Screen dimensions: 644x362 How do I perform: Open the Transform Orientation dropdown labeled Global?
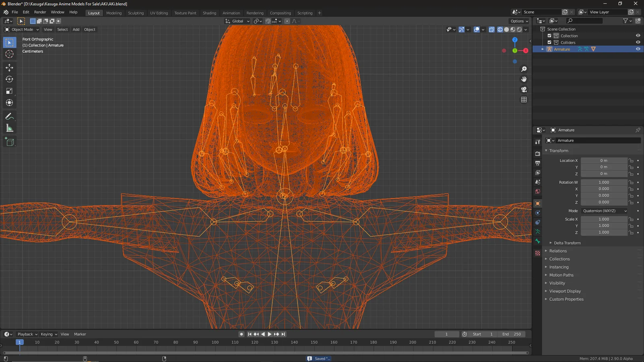tap(237, 21)
